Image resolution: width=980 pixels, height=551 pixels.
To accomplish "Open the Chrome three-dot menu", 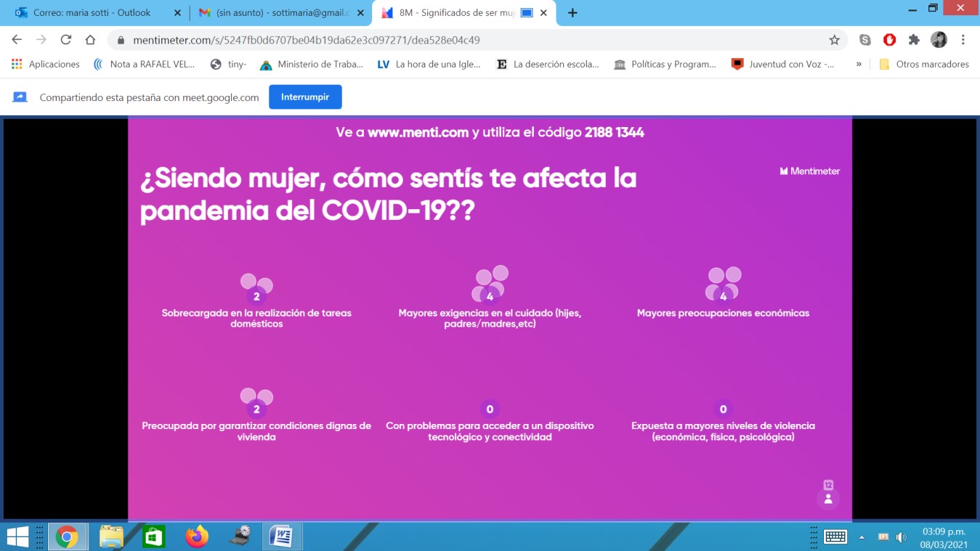I will pyautogui.click(x=963, y=40).
